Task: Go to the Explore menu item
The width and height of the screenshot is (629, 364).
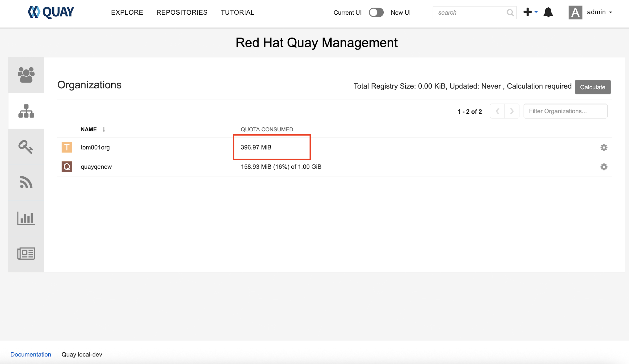Action: click(127, 12)
